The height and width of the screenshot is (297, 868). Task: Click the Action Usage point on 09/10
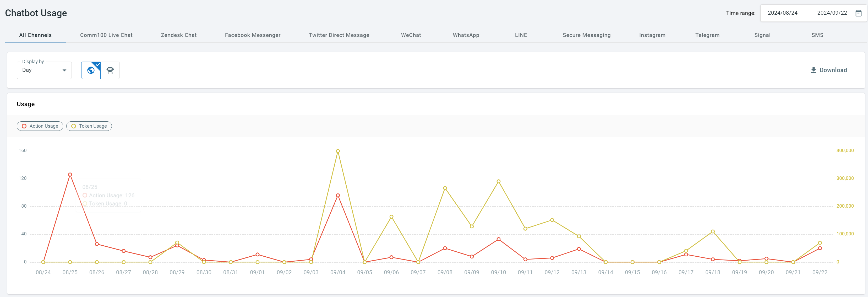498,239
